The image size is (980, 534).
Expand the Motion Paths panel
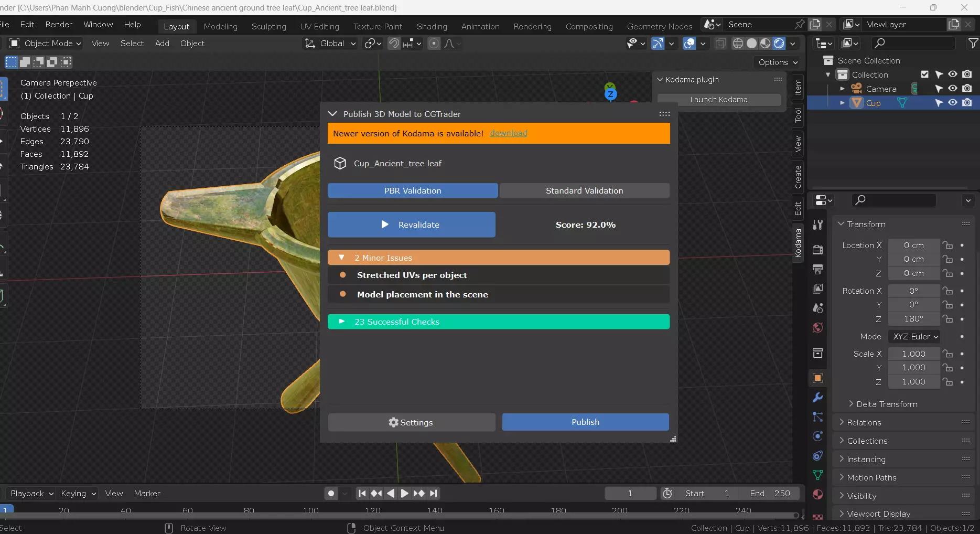871,477
